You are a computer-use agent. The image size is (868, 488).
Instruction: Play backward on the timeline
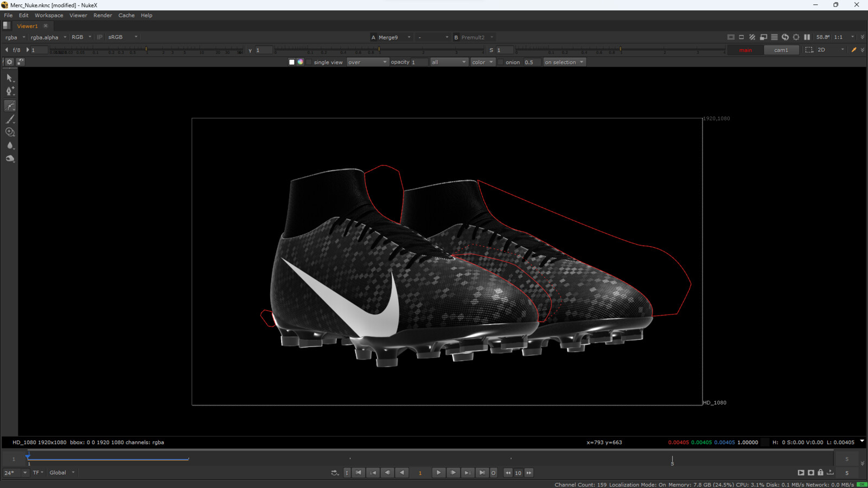click(x=402, y=473)
